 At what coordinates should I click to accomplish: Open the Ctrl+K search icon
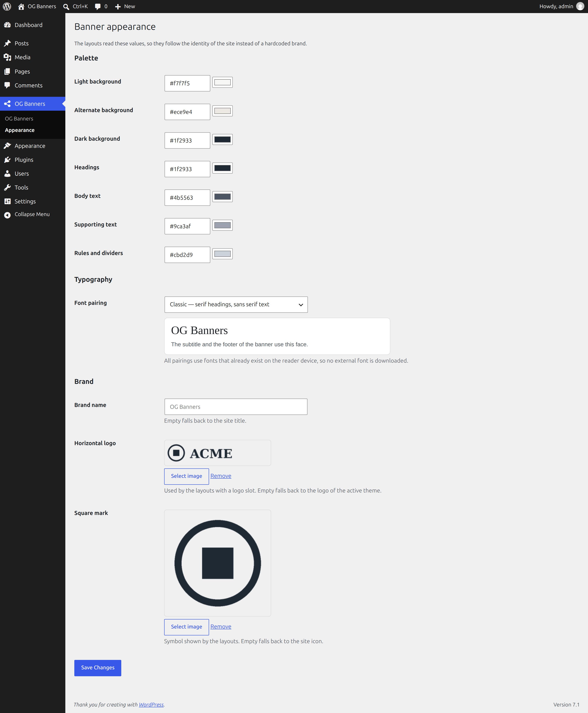click(x=66, y=7)
